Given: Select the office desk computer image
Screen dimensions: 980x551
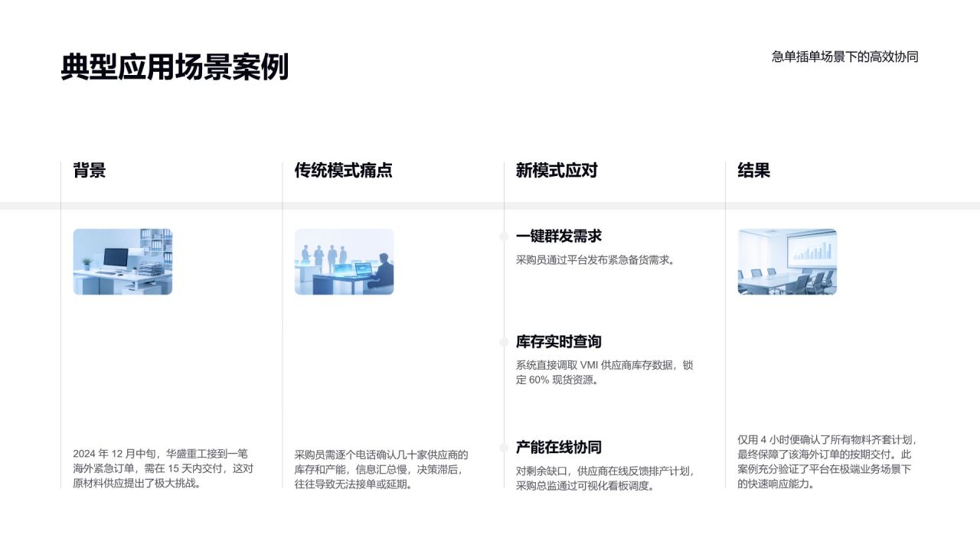Looking at the screenshot, I should (x=122, y=262).
